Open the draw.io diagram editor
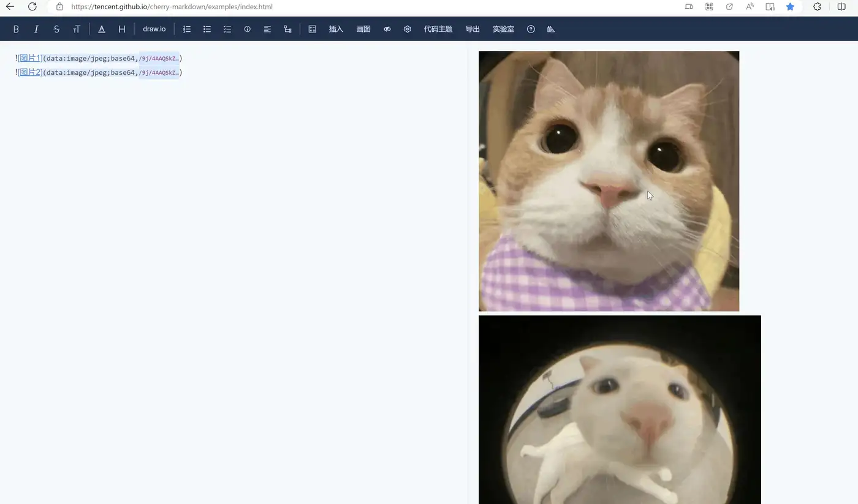This screenshot has height=504, width=858. pos(154,29)
